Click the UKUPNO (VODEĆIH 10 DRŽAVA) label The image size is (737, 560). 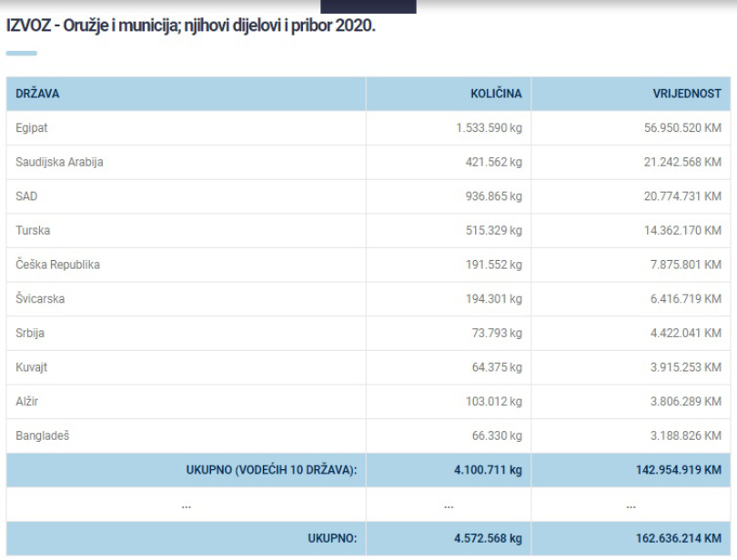point(272,470)
